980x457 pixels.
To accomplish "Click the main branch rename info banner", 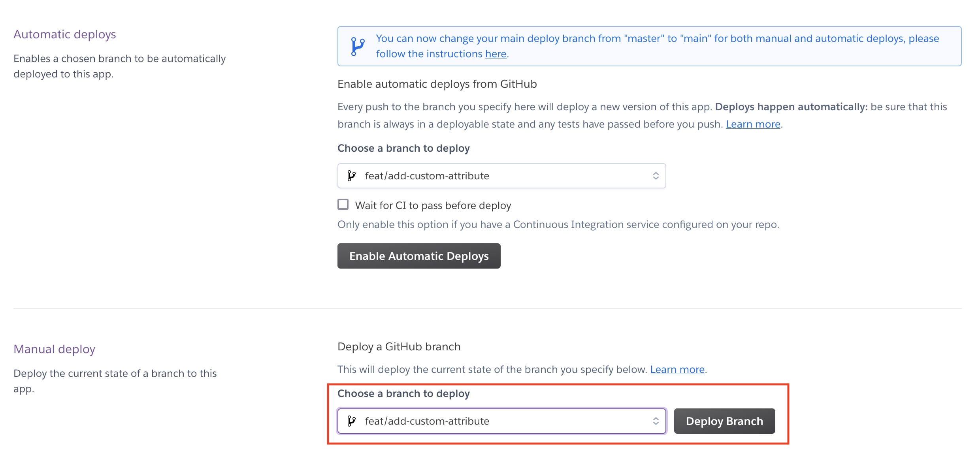I will (649, 46).
